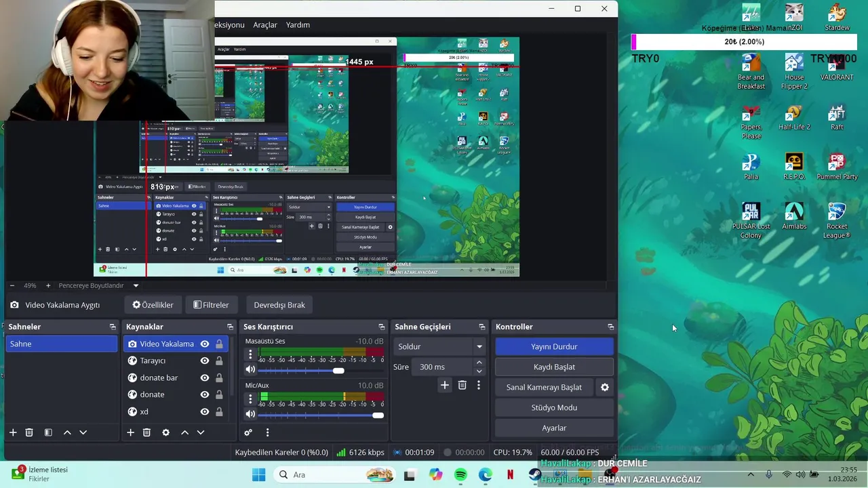Open scene filters icon in Sahneler toolbar
The height and width of the screenshot is (488, 868).
48,432
